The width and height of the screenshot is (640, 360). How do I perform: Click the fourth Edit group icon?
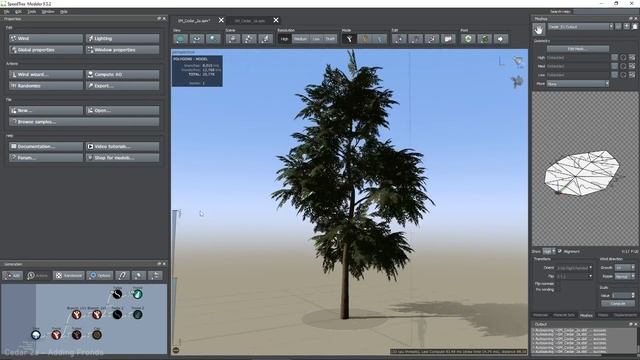tap(448, 39)
